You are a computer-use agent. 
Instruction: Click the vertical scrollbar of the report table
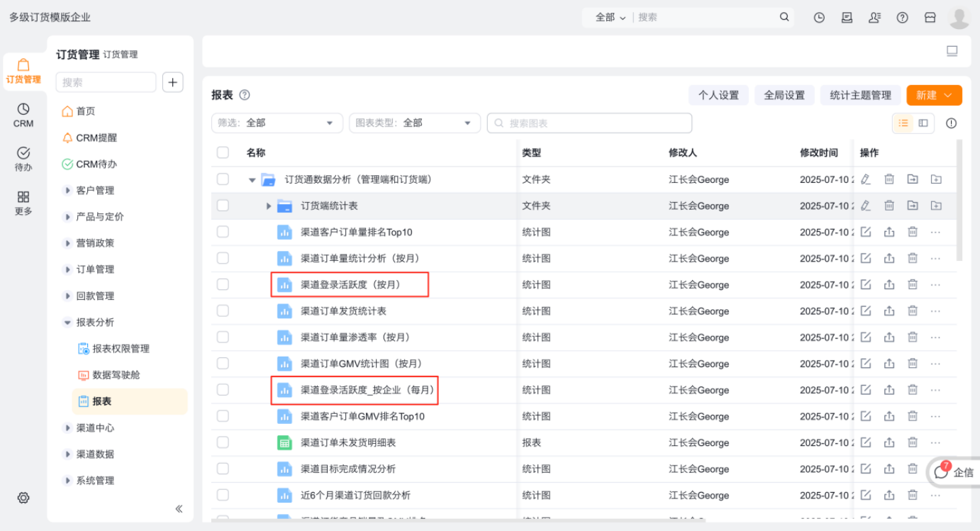pos(959,200)
